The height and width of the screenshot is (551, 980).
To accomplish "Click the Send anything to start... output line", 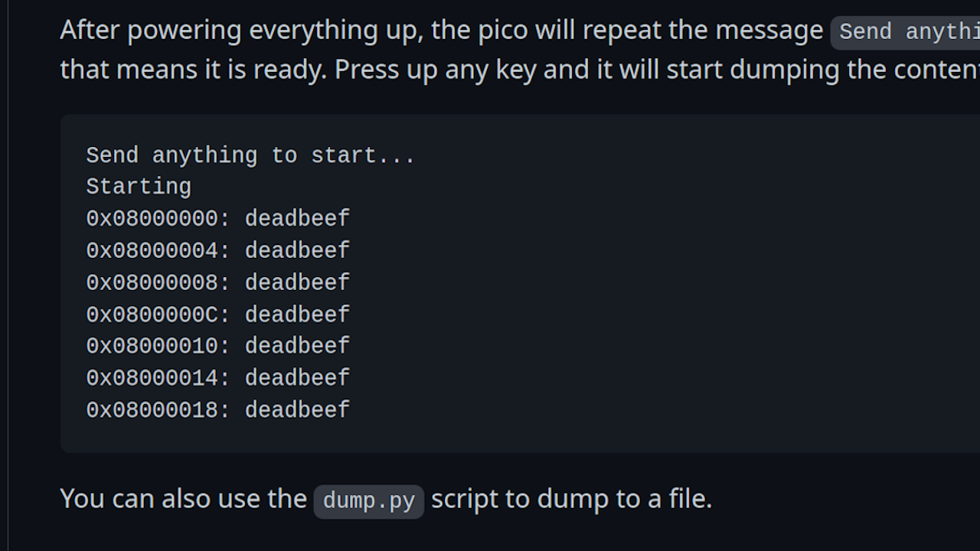I will 250,155.
